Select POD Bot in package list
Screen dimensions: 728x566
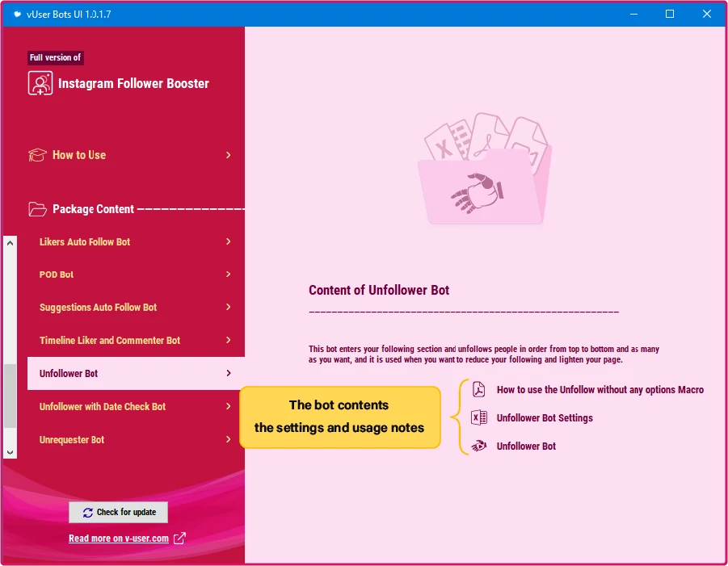pos(136,275)
